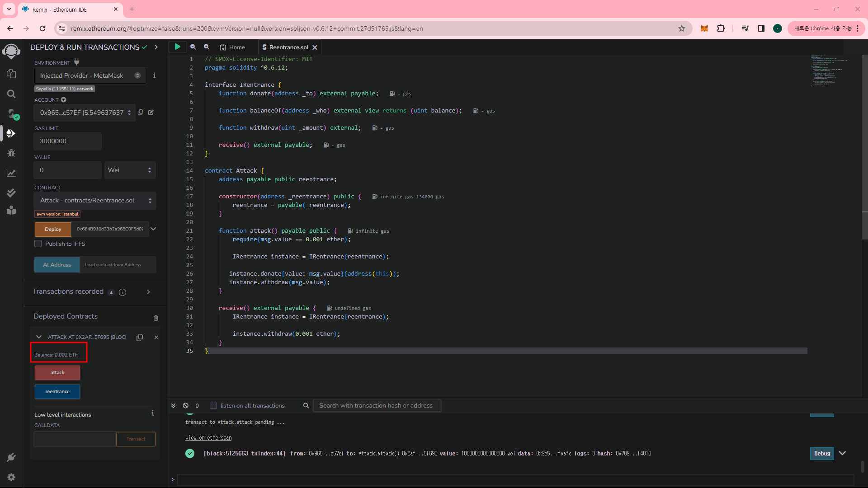Toggle Publish to IPFS checkbox

tap(38, 244)
